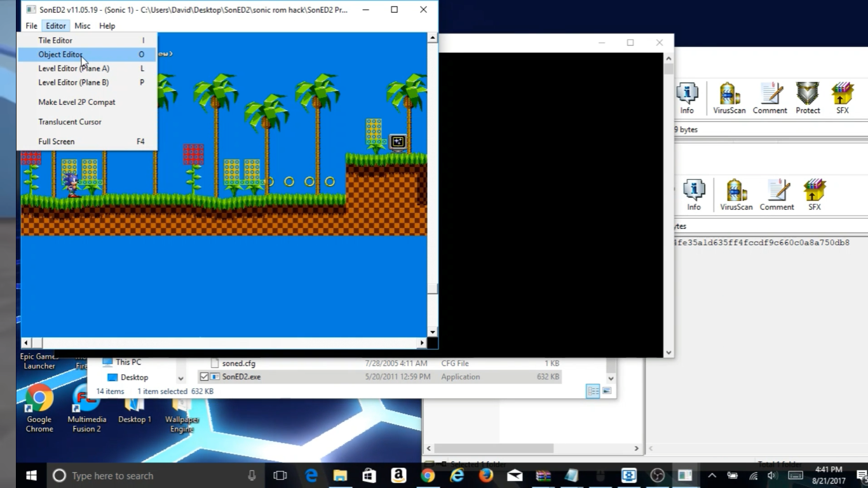Switch Explorer to details view

(593, 391)
